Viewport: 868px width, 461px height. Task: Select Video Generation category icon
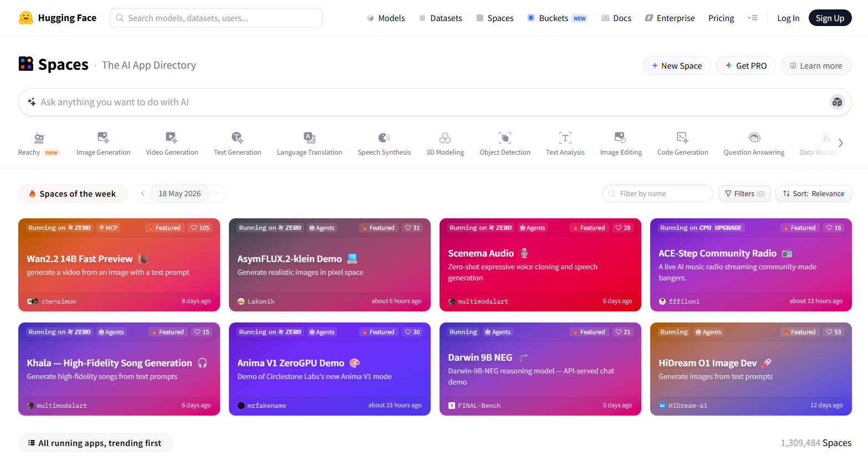tap(172, 137)
